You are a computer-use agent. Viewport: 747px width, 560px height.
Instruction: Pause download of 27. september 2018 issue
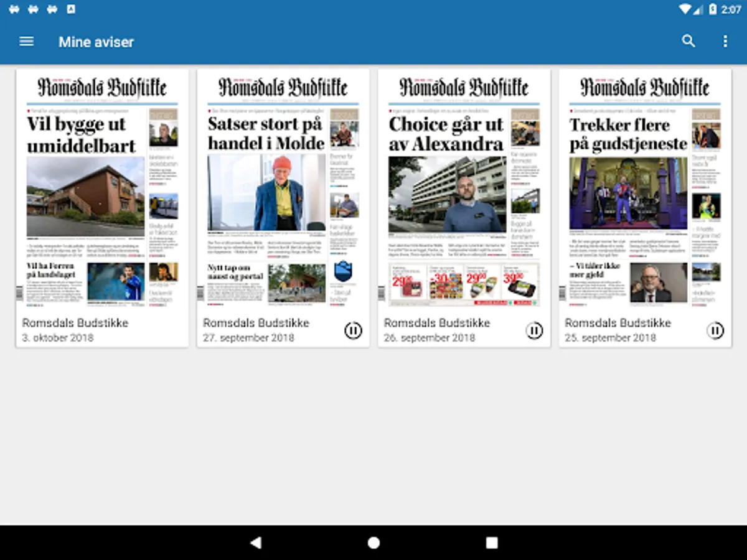click(x=353, y=330)
